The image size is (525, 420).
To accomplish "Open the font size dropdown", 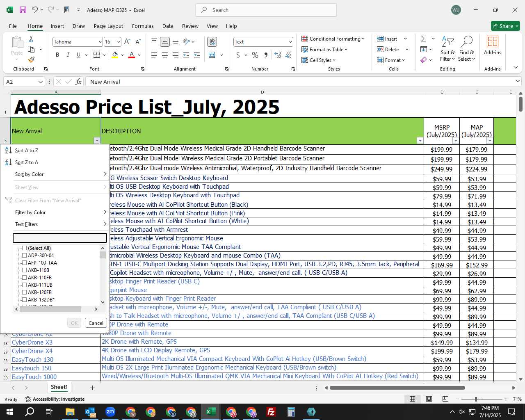I will [x=119, y=42].
